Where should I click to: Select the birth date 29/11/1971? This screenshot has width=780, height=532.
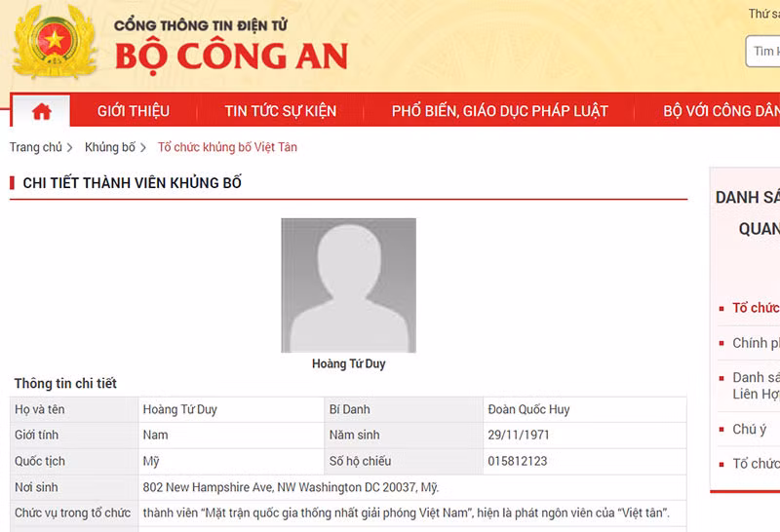[x=519, y=435]
